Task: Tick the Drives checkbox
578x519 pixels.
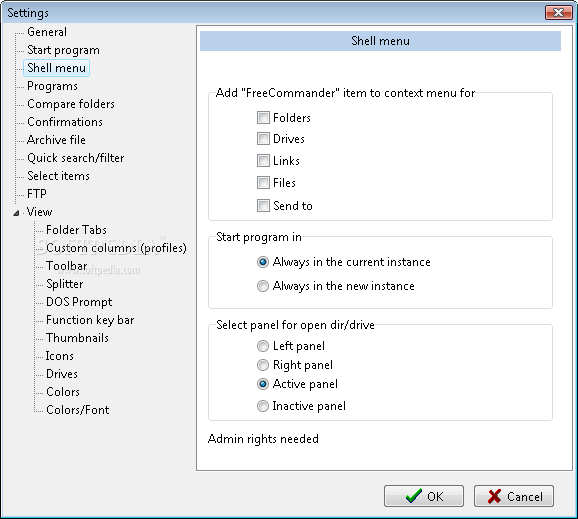Action: pyautogui.click(x=263, y=139)
